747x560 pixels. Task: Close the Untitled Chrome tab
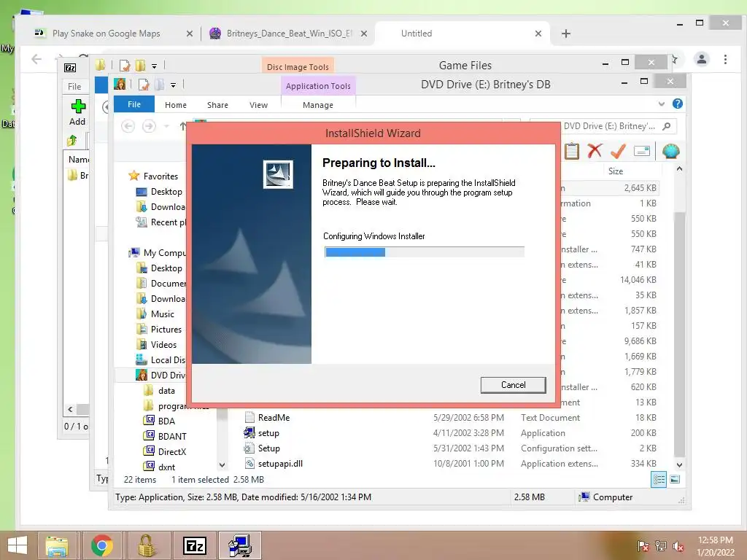538,34
